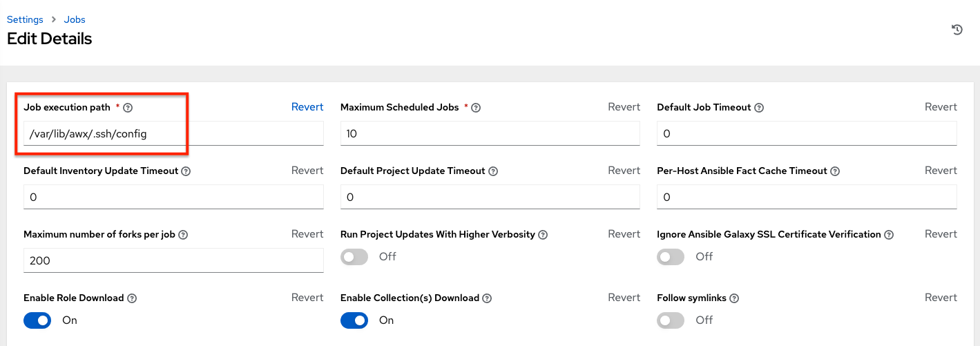Show help for Maximum number of forks per job
Viewport: 980px width, 346px height.
click(183, 235)
